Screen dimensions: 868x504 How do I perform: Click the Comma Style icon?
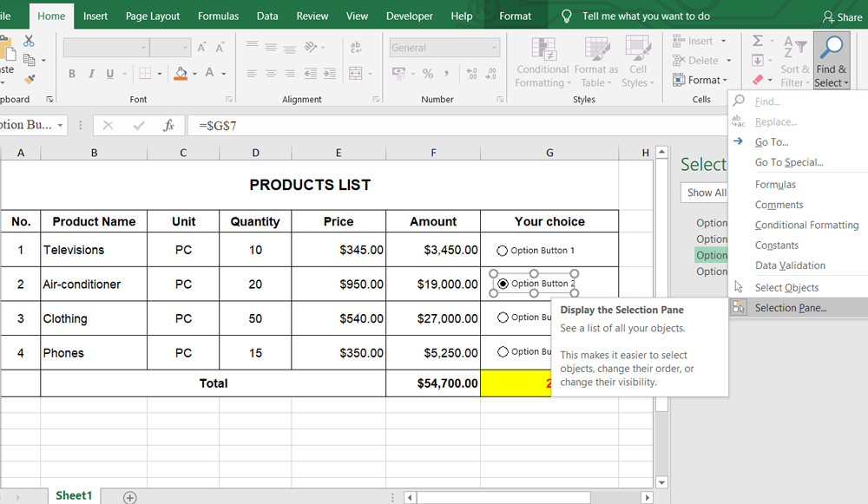pyautogui.click(x=446, y=73)
